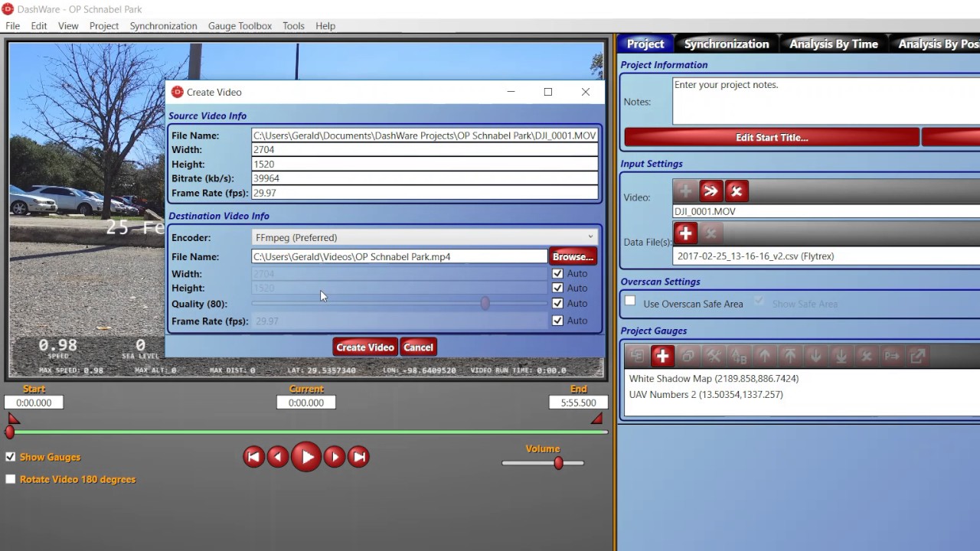
Task: Click Edit Start Title button
Action: (x=772, y=138)
